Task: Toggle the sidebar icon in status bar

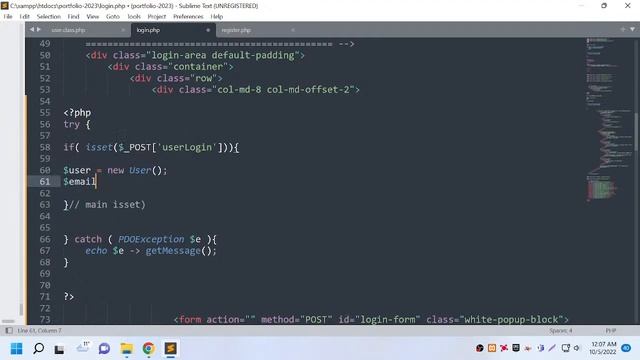Action: point(9,331)
